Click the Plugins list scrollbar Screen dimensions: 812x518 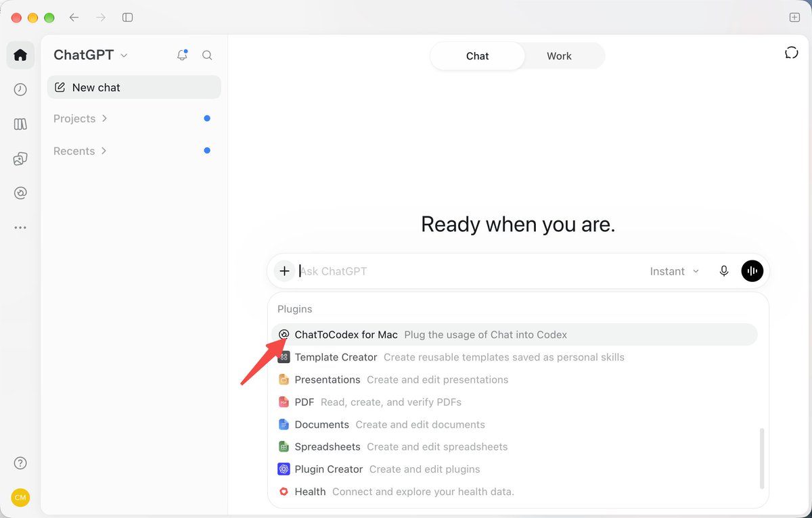pyautogui.click(x=762, y=458)
